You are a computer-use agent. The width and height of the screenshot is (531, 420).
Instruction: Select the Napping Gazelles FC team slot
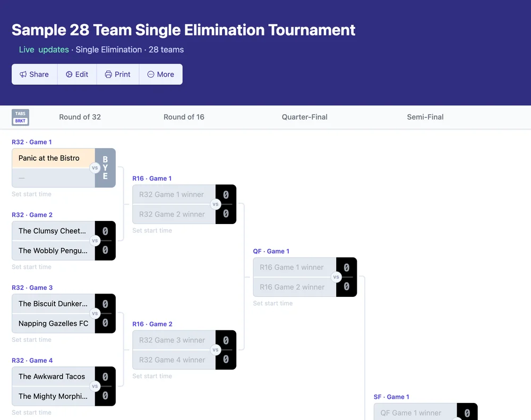pyautogui.click(x=53, y=323)
